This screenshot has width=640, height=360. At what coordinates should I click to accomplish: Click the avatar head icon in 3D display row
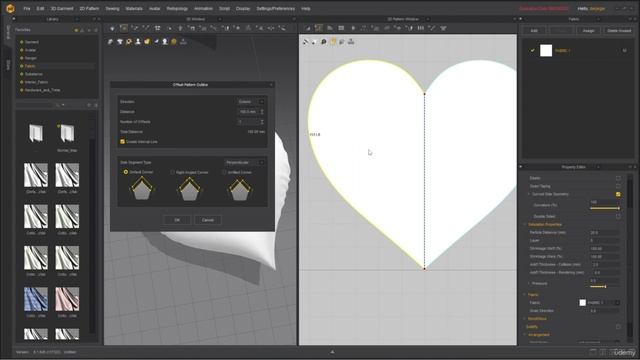coord(165,42)
